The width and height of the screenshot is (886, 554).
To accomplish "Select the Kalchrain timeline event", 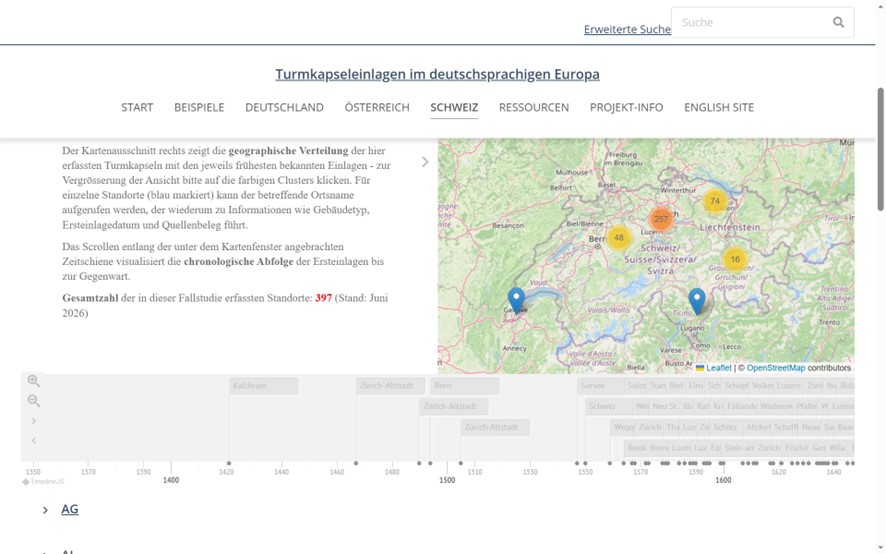I will [264, 386].
